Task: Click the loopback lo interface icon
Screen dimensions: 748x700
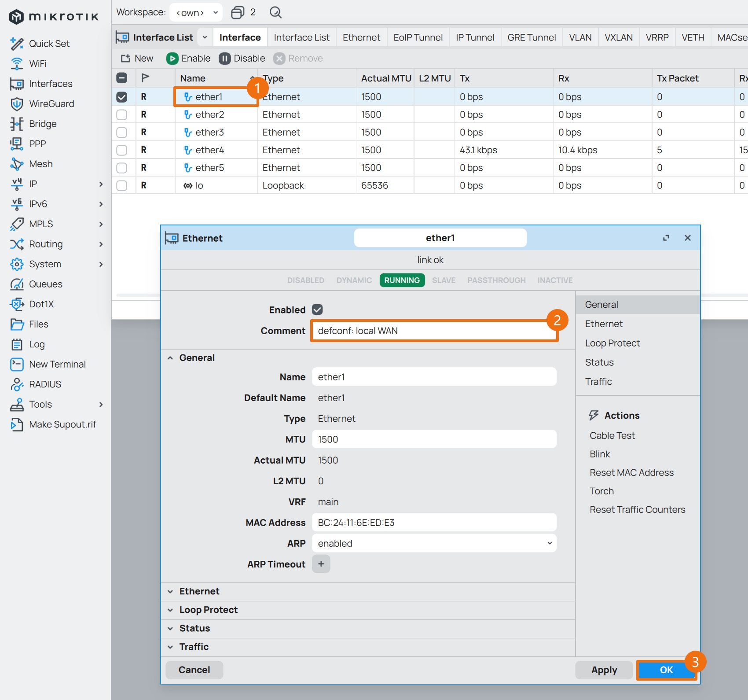Action: coord(188,186)
